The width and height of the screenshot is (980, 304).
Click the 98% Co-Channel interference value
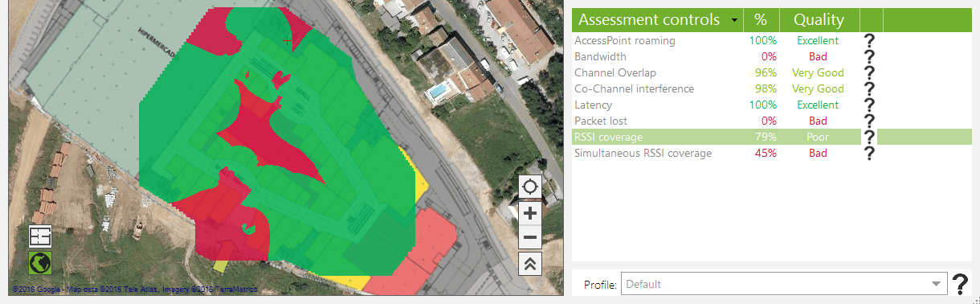766,88
